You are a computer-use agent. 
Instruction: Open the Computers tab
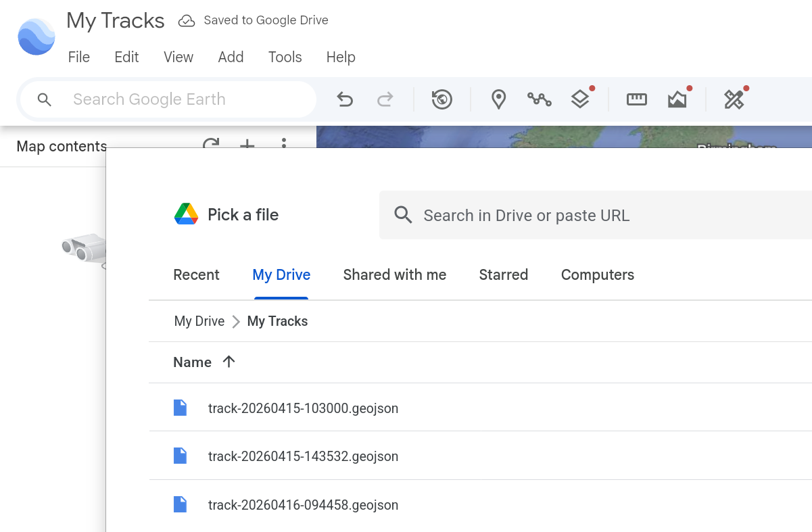click(x=598, y=275)
